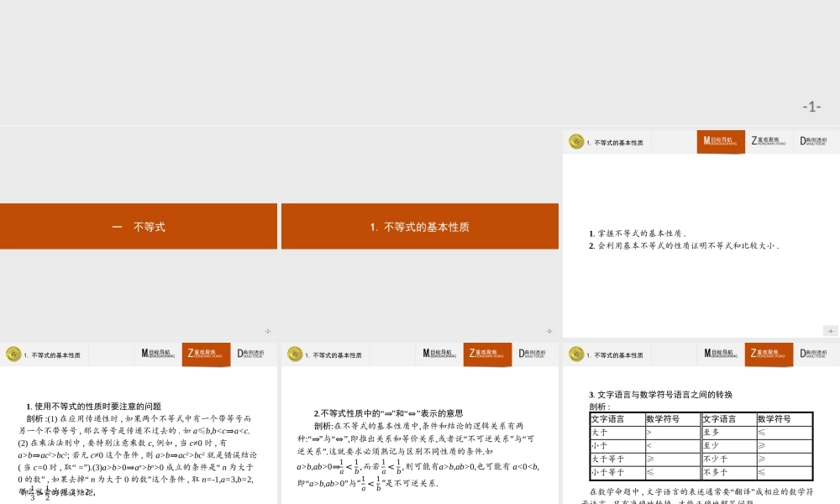The height and width of the screenshot is (504, 840).
Task: Click the orange title bar 一 不等式
Action: click(139, 225)
